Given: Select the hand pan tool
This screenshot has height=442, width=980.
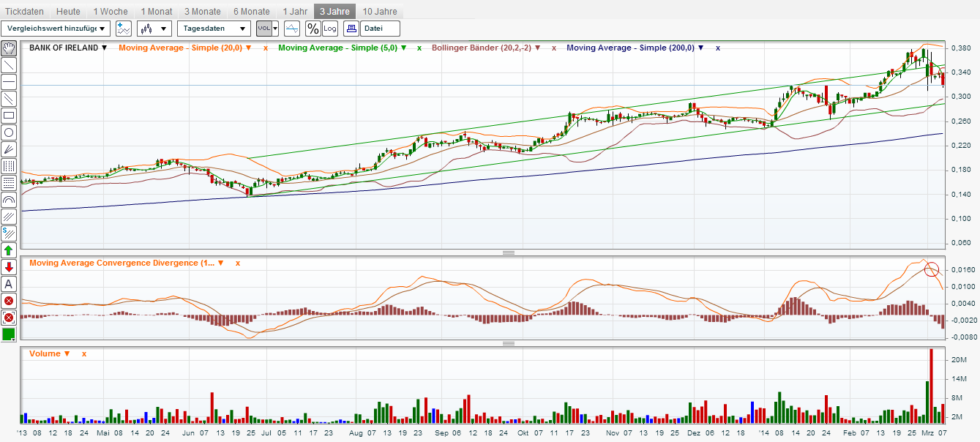Looking at the screenshot, I should 9,48.
